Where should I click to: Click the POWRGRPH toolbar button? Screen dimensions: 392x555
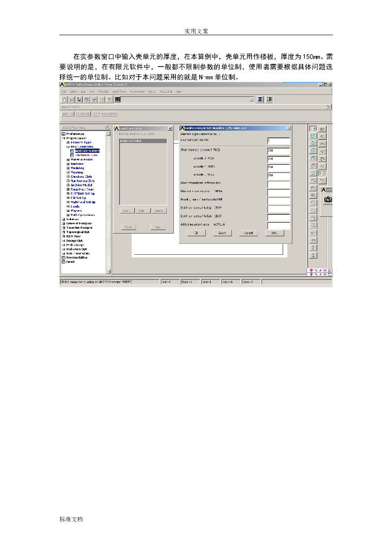tap(109, 114)
